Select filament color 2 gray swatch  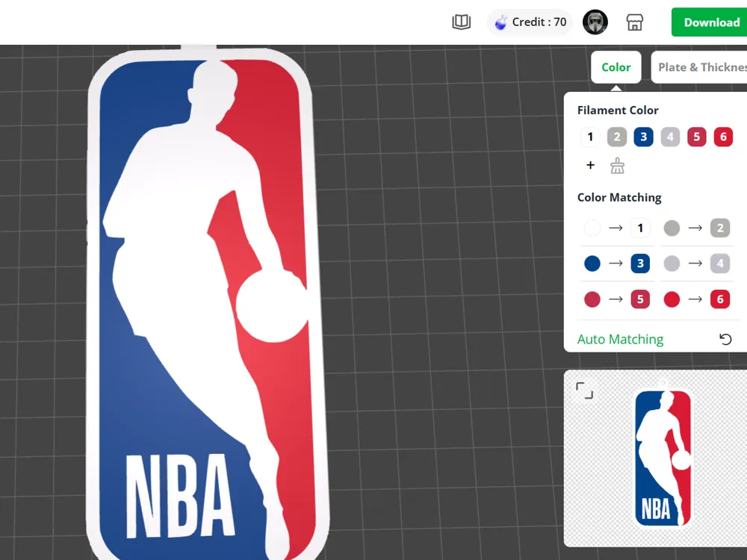coord(617,137)
